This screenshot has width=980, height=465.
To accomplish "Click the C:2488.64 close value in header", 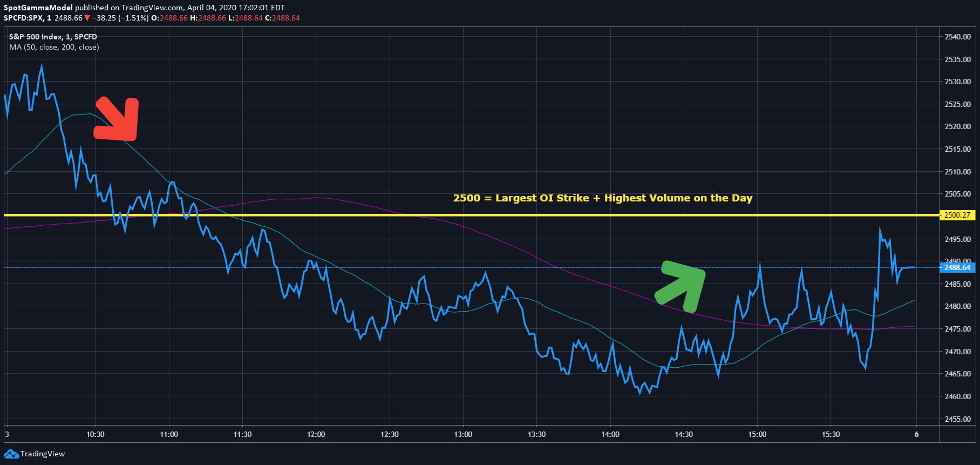I will [282, 18].
